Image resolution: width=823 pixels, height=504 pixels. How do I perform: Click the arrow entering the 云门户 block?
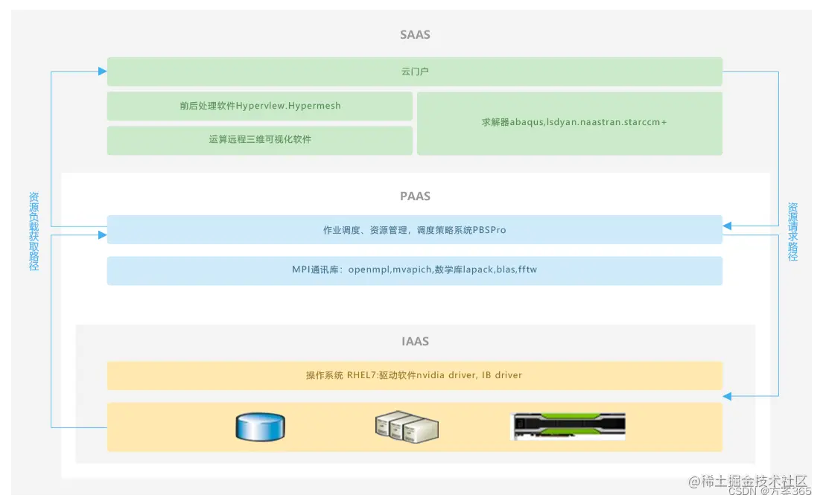(101, 71)
